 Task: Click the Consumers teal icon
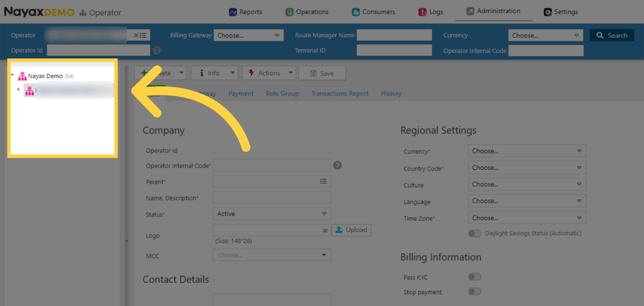(x=356, y=12)
